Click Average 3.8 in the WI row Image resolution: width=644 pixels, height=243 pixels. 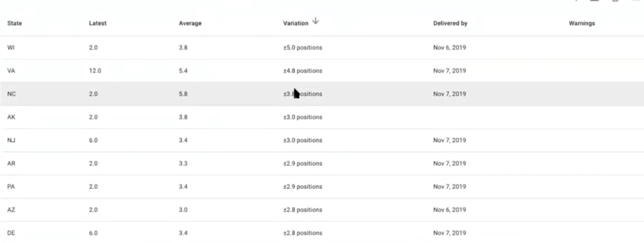click(x=183, y=48)
